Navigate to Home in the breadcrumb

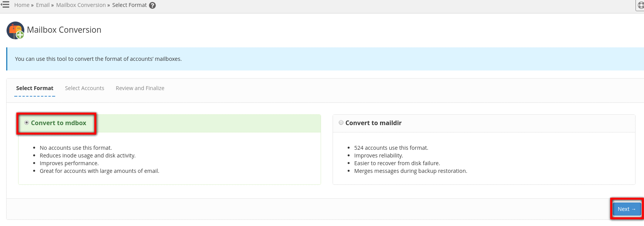pyautogui.click(x=22, y=5)
